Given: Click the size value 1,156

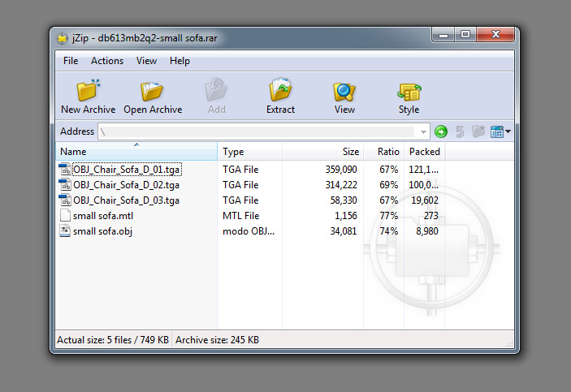Looking at the screenshot, I should coord(346,216).
